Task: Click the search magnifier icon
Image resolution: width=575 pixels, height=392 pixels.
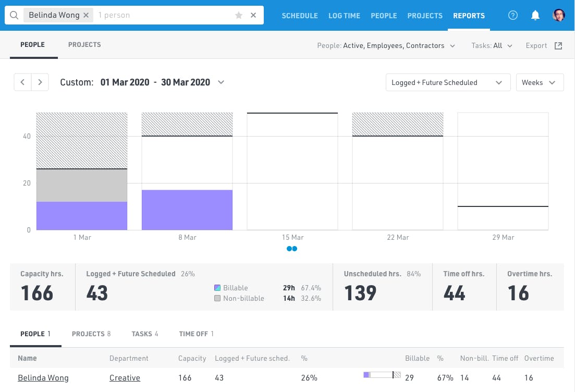Action: [x=13, y=15]
